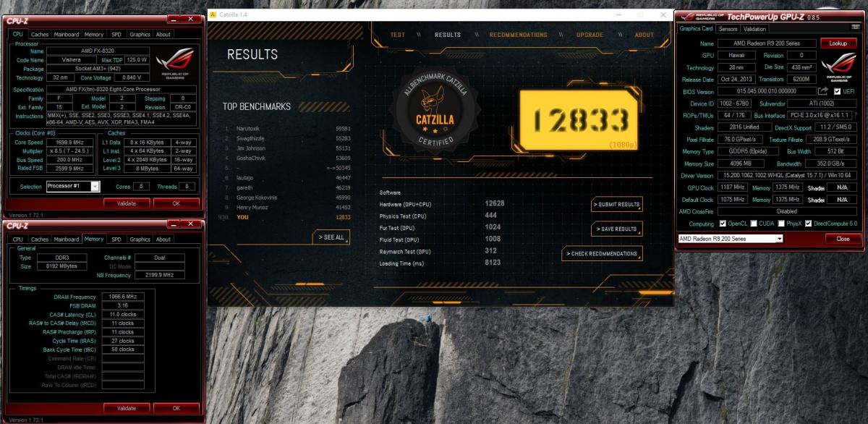Viewport: 868px width, 424px height.
Task: Click the Loading Time value 8123
Action: click(493, 263)
